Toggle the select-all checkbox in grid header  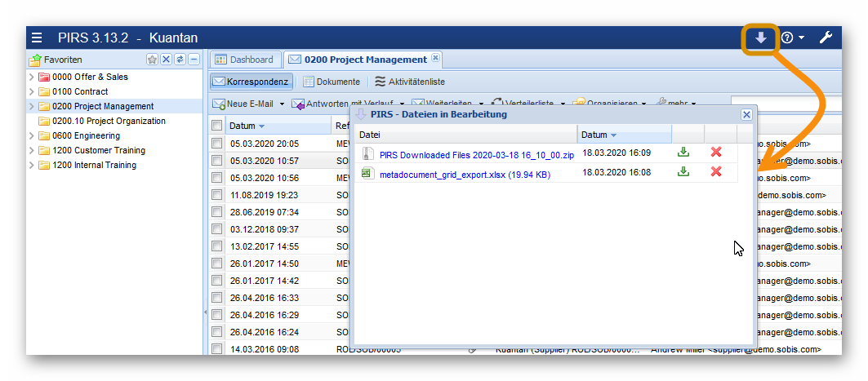(217, 126)
